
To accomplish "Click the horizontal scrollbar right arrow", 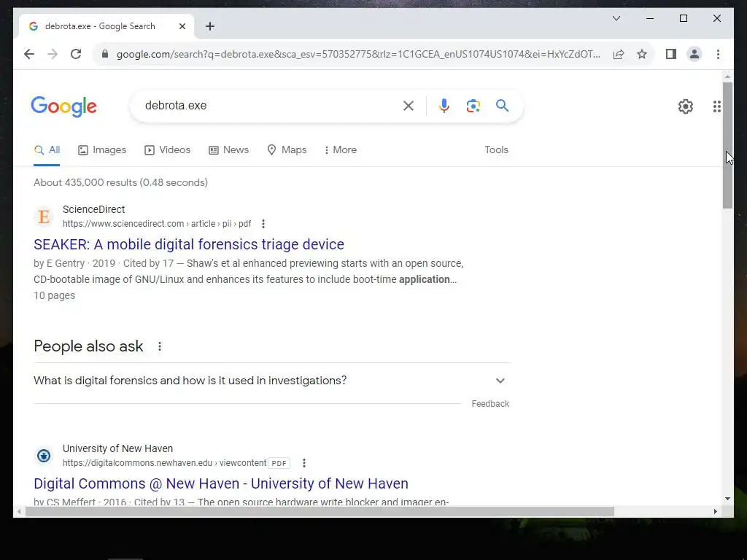I will [715, 511].
